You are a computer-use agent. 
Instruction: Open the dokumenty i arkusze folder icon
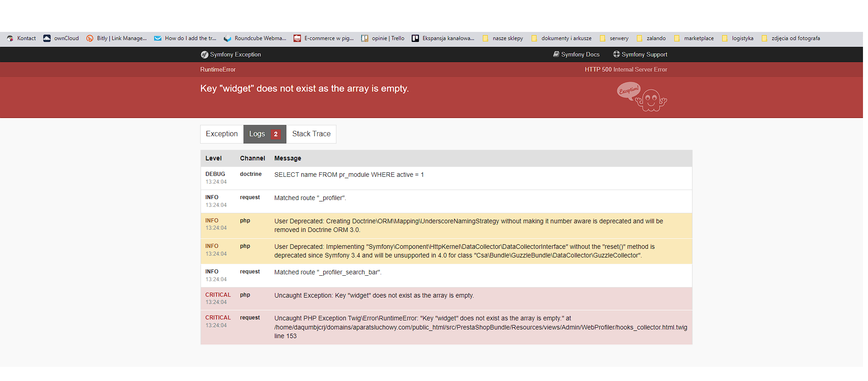coord(534,38)
